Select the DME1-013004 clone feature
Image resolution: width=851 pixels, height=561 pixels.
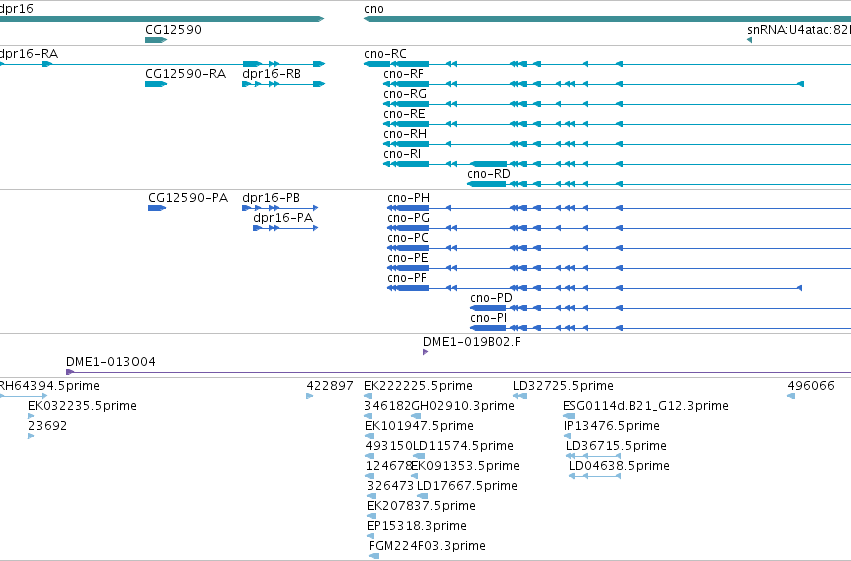[458, 372]
